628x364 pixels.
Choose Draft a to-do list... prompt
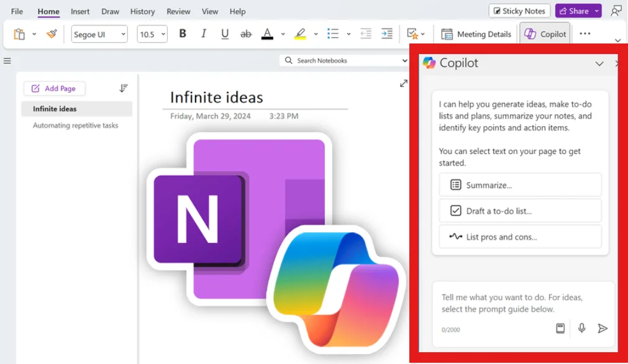click(x=520, y=211)
